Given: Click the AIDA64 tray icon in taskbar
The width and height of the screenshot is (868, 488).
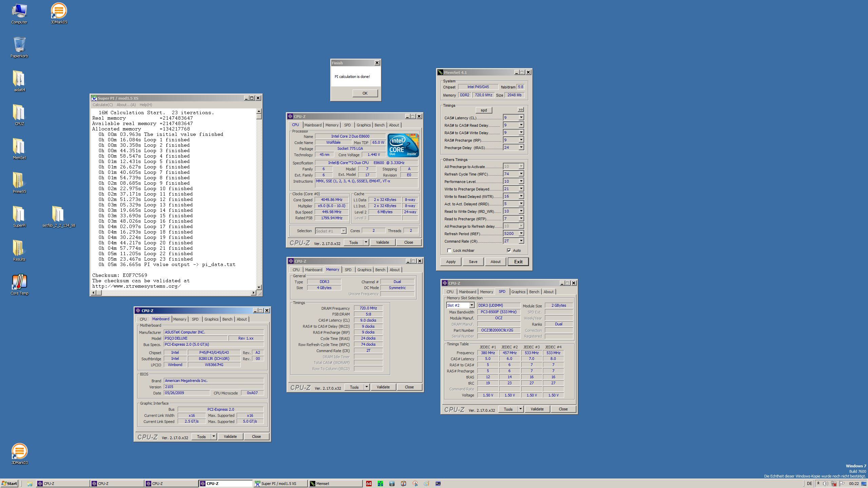Looking at the screenshot, I should tap(369, 484).
